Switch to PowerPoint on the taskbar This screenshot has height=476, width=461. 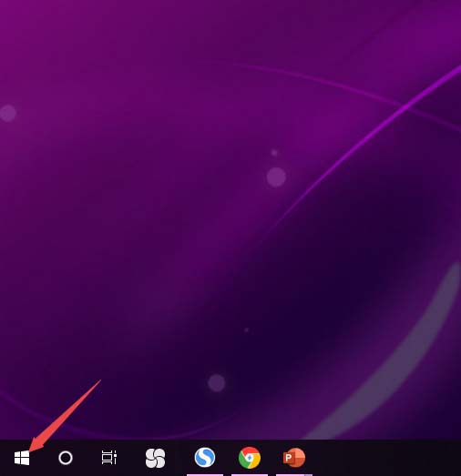click(x=294, y=458)
